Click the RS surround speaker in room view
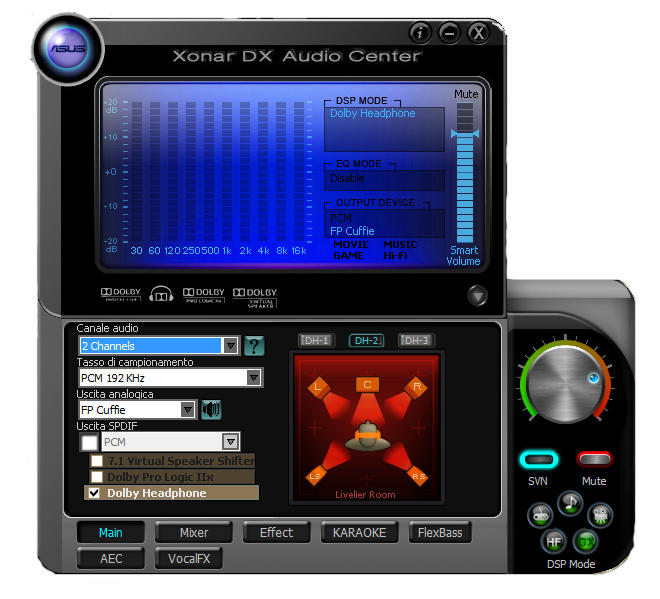This screenshot has width=660, height=599. point(418,476)
